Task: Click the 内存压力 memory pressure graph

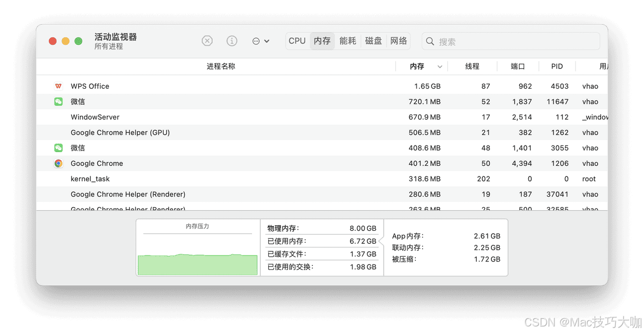Action: 198,247
